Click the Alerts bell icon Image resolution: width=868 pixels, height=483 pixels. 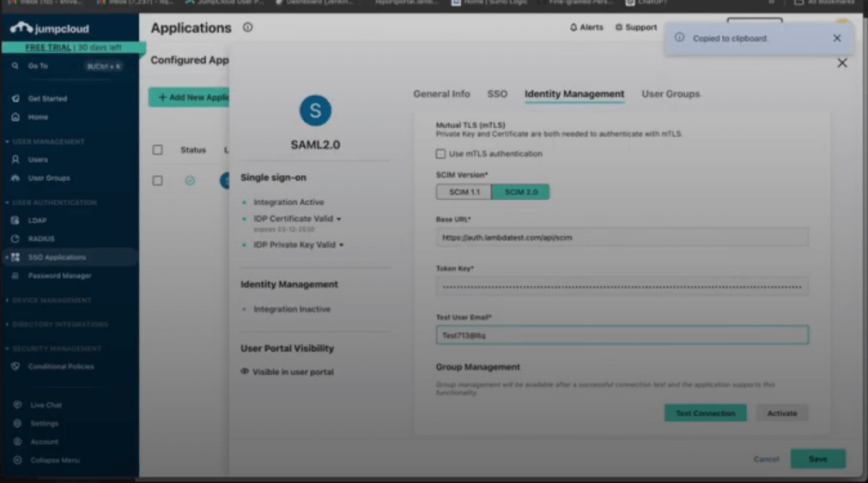(x=574, y=27)
